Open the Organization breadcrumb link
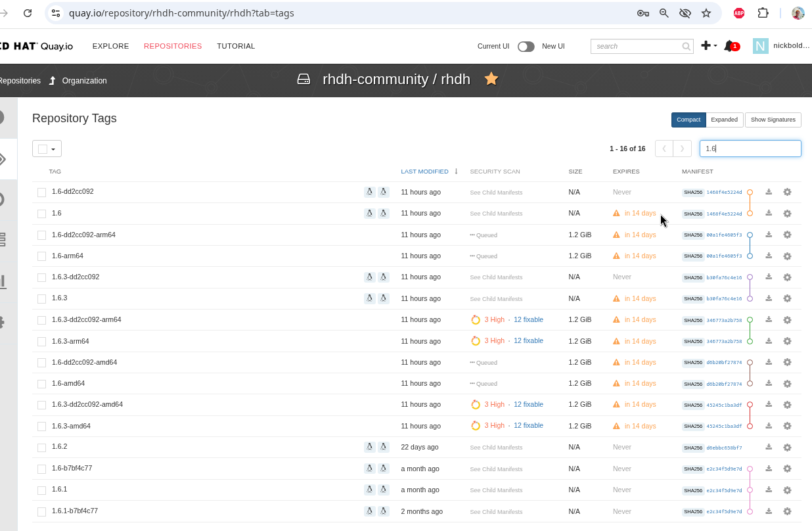The image size is (812, 531). click(84, 81)
